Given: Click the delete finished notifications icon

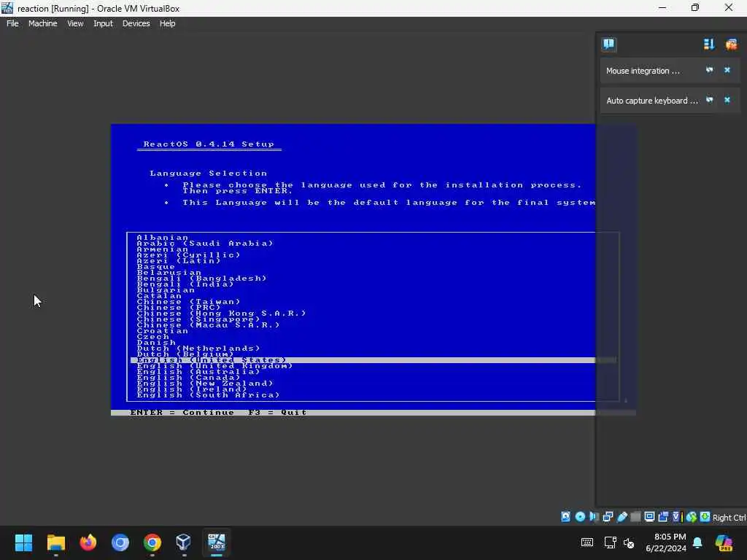Looking at the screenshot, I should click(731, 44).
